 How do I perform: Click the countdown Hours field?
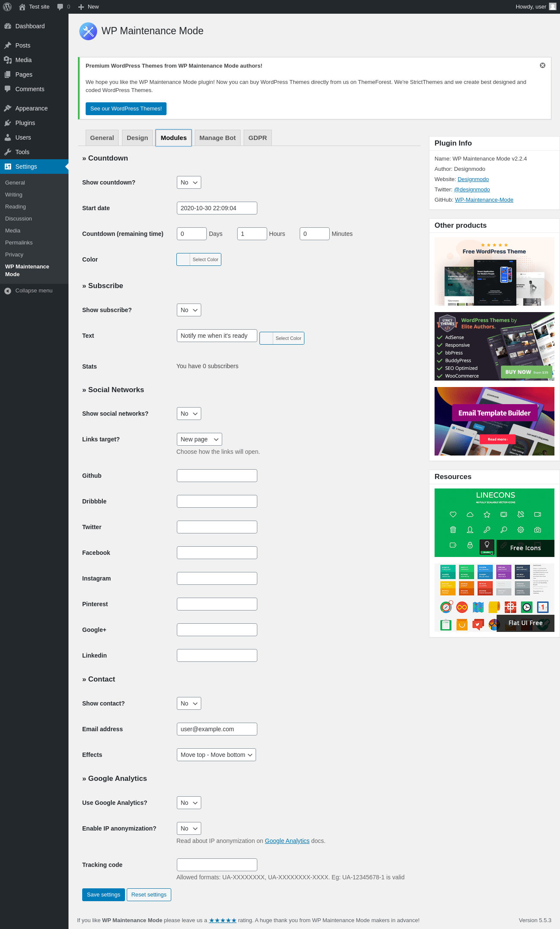coord(252,234)
